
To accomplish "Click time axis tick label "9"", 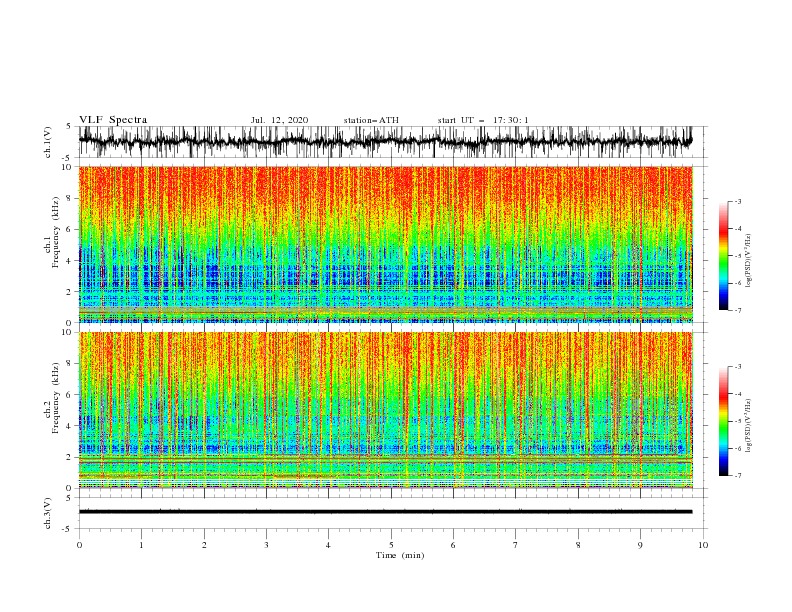I will point(640,545).
